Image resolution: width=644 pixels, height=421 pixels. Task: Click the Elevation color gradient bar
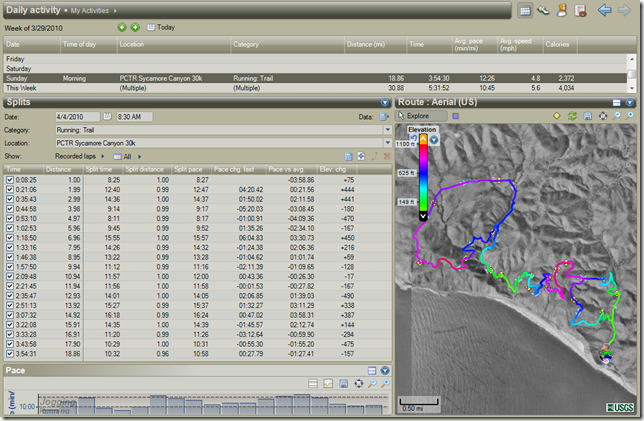click(423, 175)
